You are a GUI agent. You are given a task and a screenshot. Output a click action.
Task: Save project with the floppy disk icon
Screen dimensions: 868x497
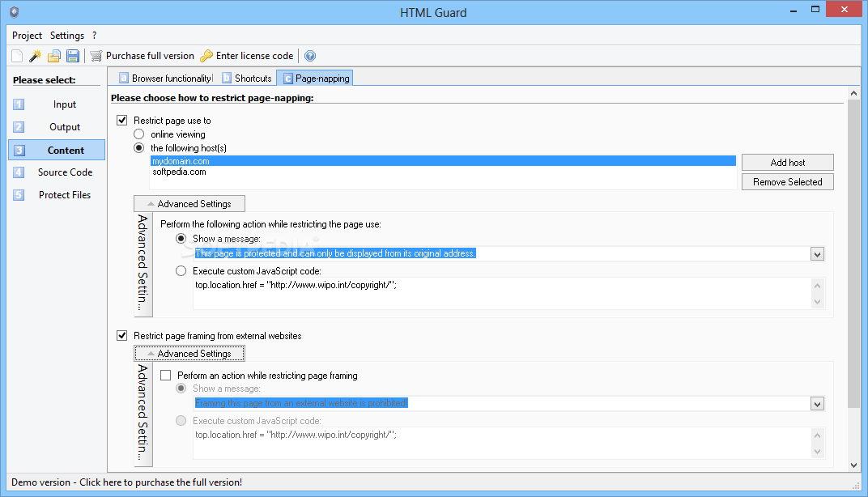(x=73, y=56)
